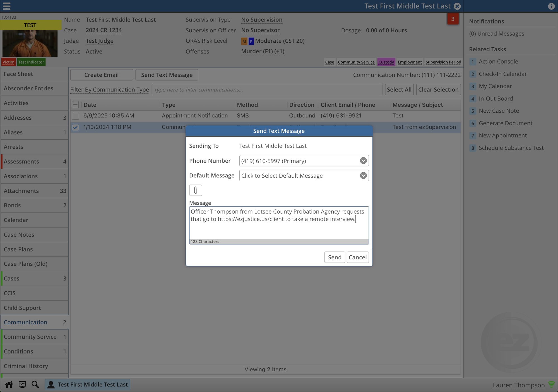Click Clear Selection button
Screen dimensions: 558x392
tap(438, 89)
